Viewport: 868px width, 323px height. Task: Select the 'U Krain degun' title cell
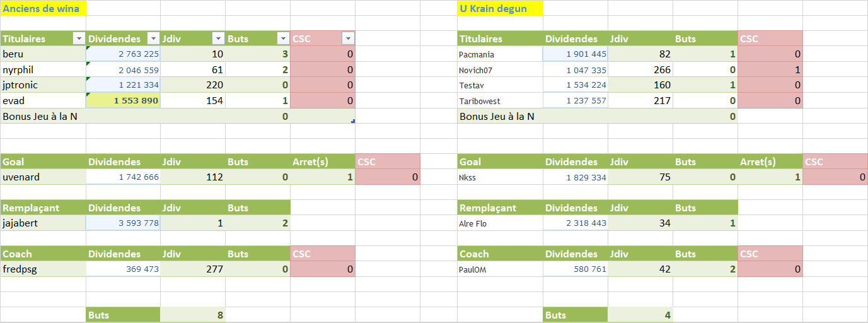pos(501,8)
